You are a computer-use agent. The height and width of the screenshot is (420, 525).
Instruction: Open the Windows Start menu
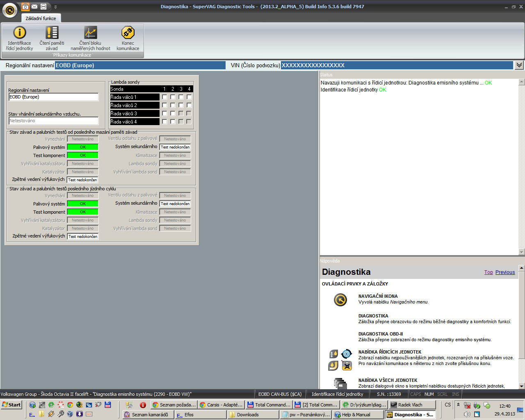11,405
